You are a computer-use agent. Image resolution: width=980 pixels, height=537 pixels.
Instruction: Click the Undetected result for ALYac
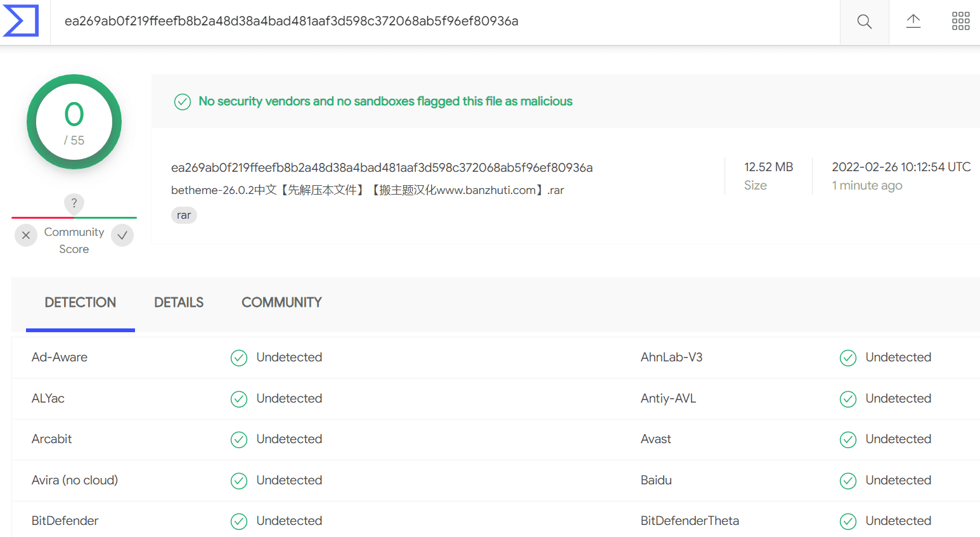tap(289, 398)
